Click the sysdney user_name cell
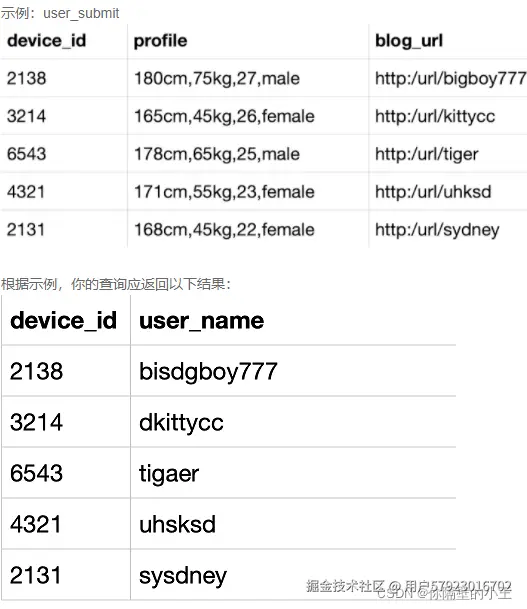This screenshot has height=609, width=527. [x=183, y=576]
